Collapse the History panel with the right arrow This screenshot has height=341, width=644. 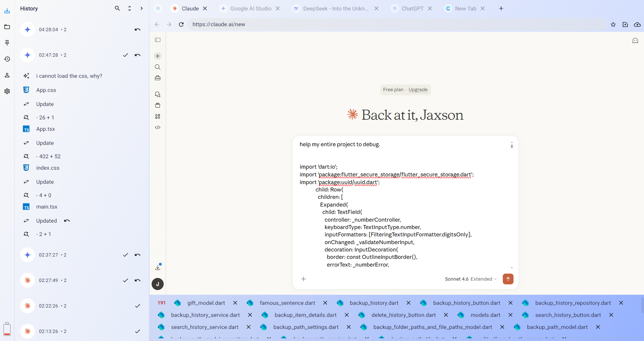click(x=142, y=8)
